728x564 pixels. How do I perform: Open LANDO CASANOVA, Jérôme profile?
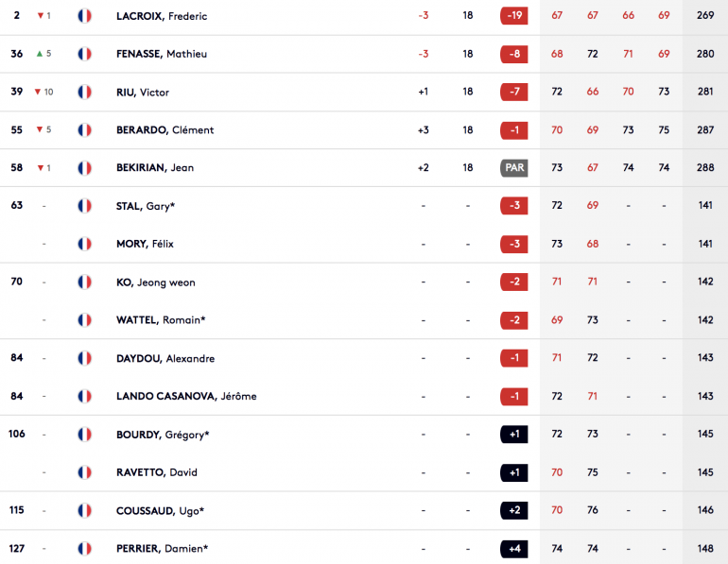tap(186, 396)
